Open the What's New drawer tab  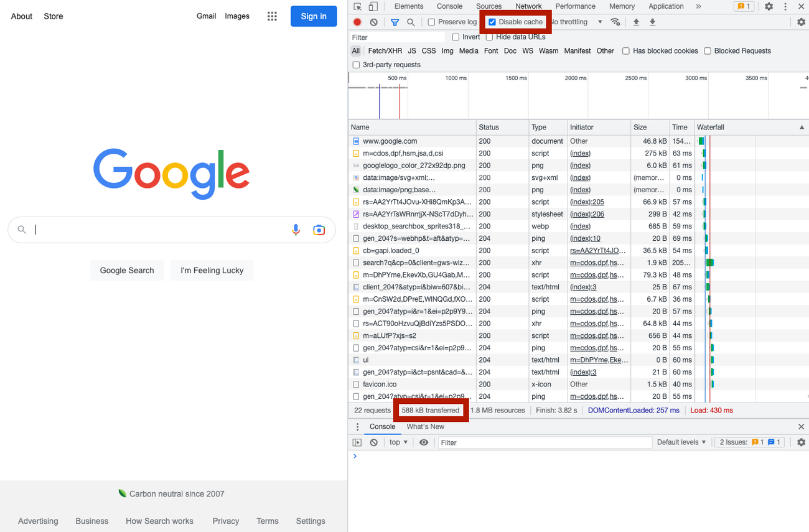(x=426, y=427)
